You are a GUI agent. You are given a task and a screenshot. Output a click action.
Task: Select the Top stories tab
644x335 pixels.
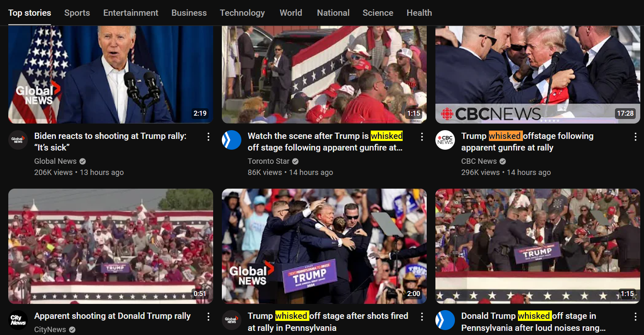pos(30,13)
